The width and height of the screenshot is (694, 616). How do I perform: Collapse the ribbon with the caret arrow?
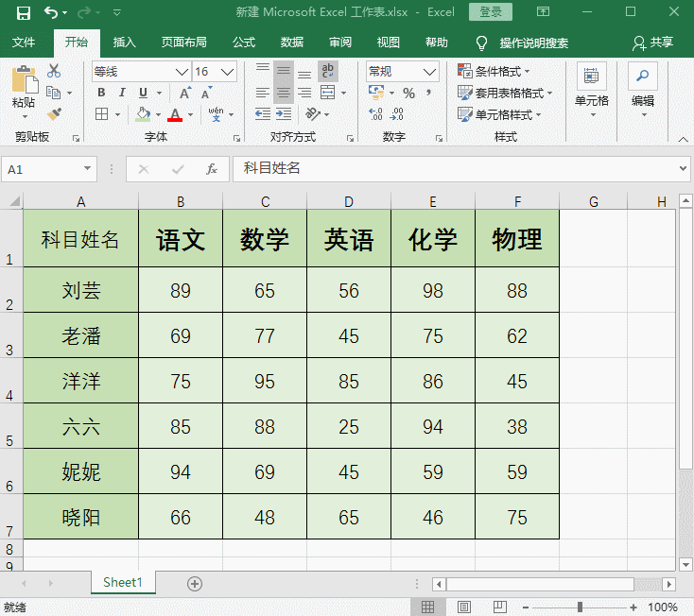click(683, 139)
